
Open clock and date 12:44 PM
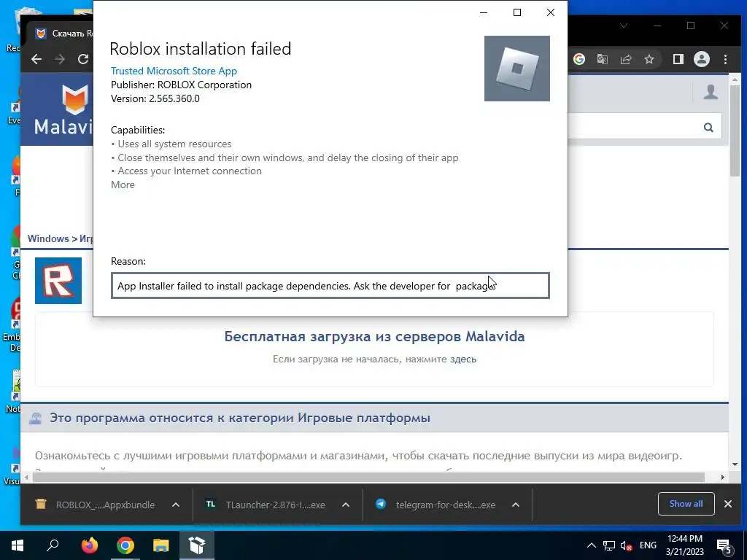click(684, 545)
